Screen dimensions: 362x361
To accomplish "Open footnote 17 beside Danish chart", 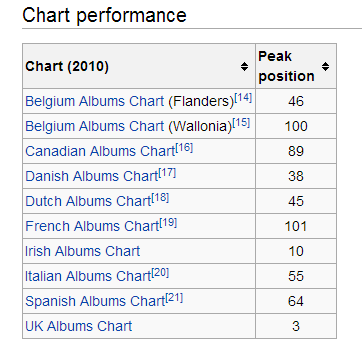I will pyautogui.click(x=167, y=173).
